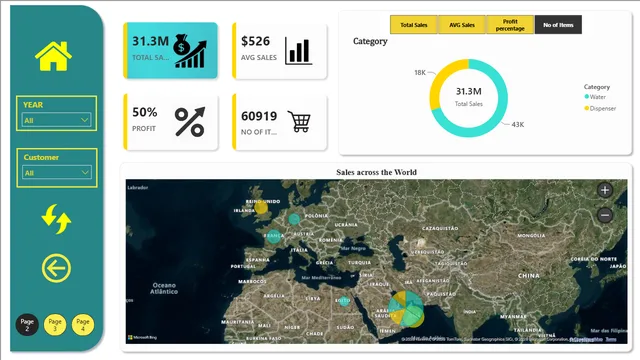Reset filters with the yellow refresh arrows
The width and height of the screenshot is (640, 360).
tap(56, 219)
